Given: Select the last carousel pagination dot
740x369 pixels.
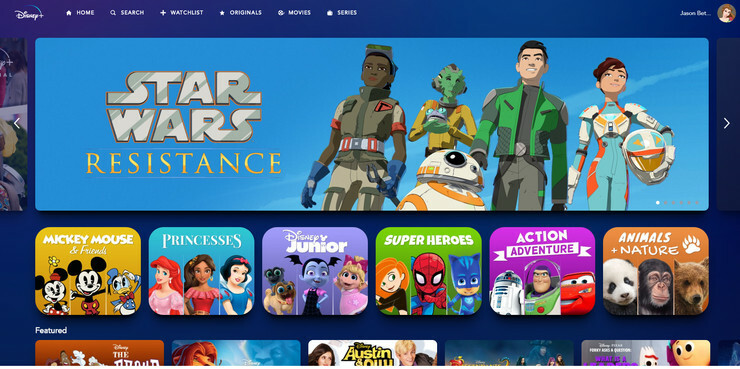Looking at the screenshot, I should coord(697,202).
